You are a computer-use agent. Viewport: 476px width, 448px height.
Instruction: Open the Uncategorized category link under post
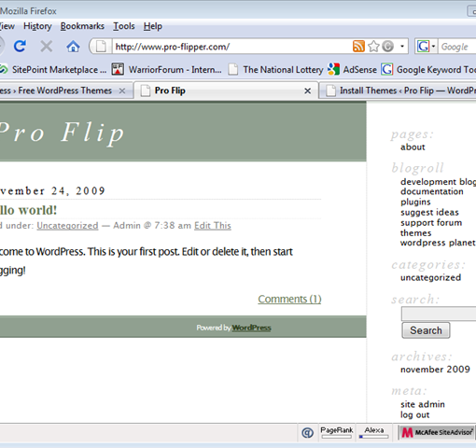67,226
